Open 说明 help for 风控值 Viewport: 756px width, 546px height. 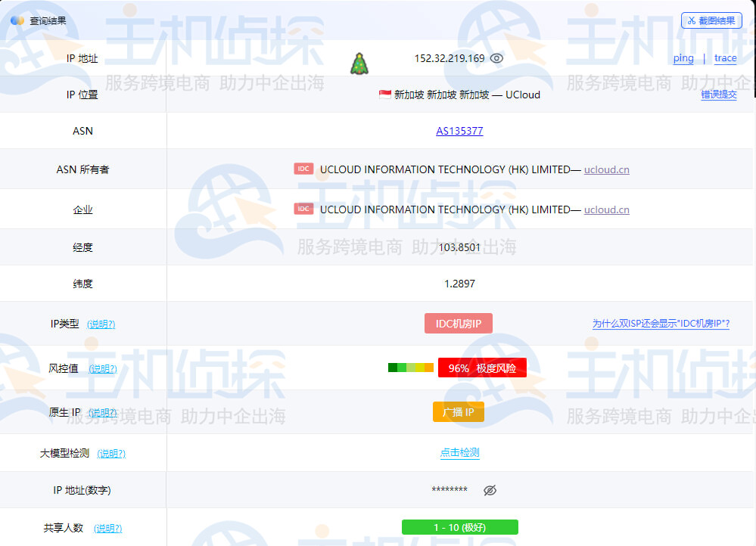point(103,369)
